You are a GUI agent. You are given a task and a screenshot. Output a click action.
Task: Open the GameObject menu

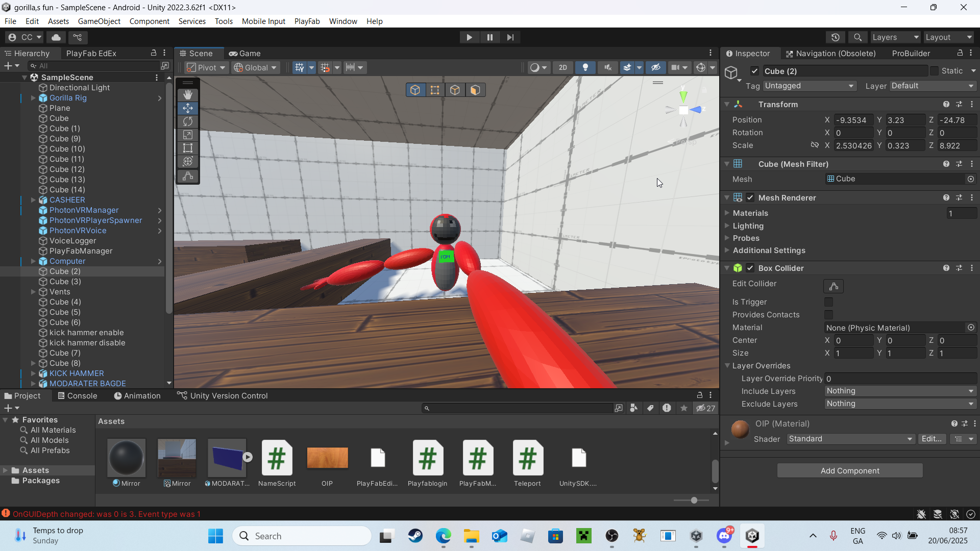coord(99,21)
